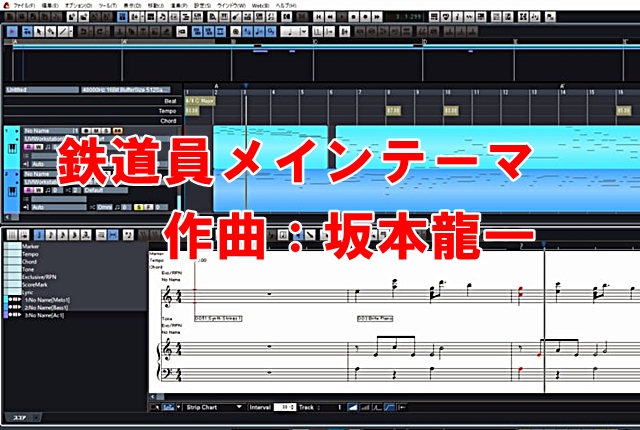Select the arrow pointer tool
640x430 pixels.
tap(39, 31)
